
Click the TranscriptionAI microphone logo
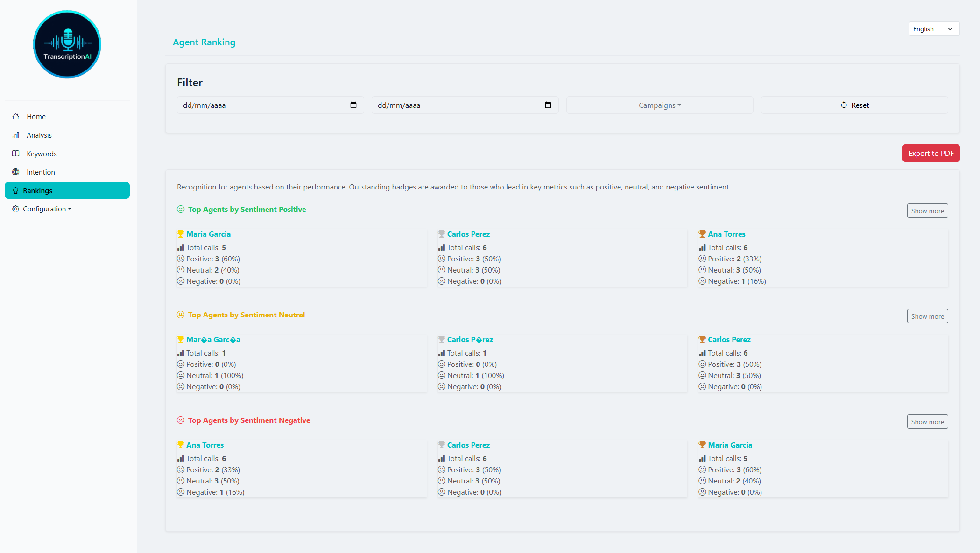coord(67,44)
